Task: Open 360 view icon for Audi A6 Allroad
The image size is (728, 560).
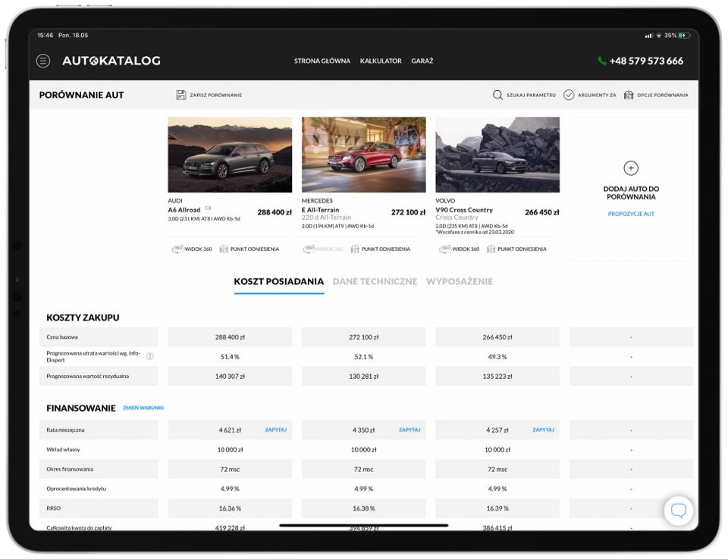Action: (x=177, y=249)
